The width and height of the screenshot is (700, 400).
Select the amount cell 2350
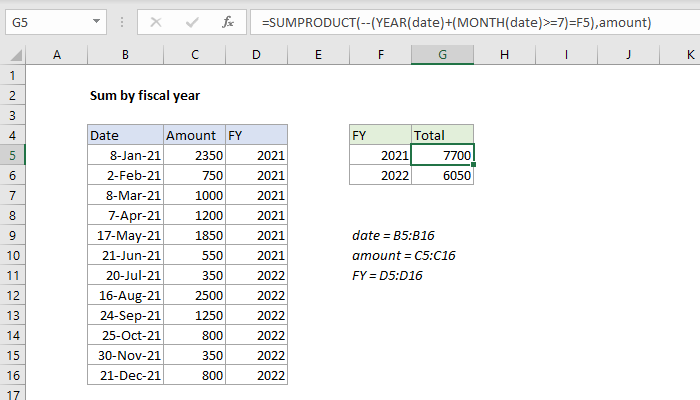click(x=195, y=155)
